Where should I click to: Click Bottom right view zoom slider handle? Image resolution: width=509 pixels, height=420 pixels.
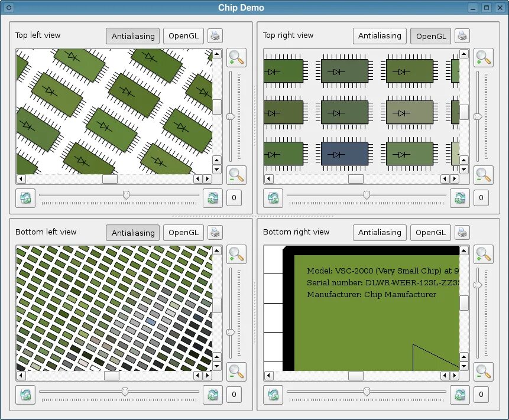[478, 285]
